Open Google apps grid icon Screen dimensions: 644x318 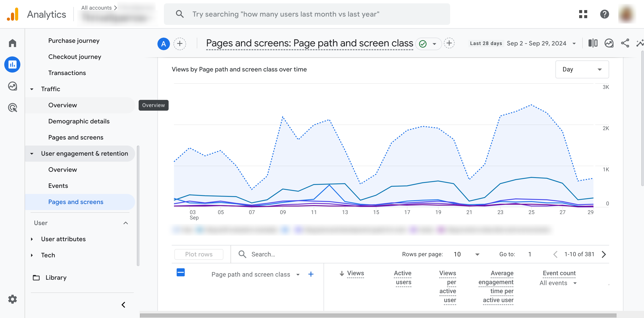pos(583,14)
